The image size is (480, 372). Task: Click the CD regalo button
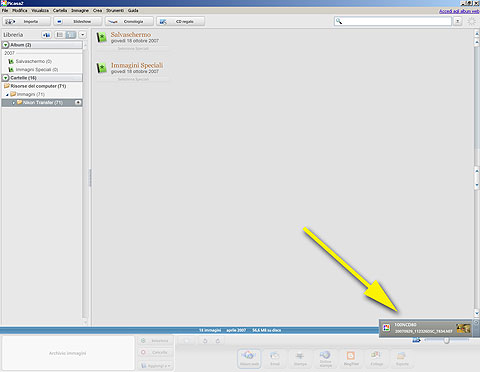[x=180, y=21]
